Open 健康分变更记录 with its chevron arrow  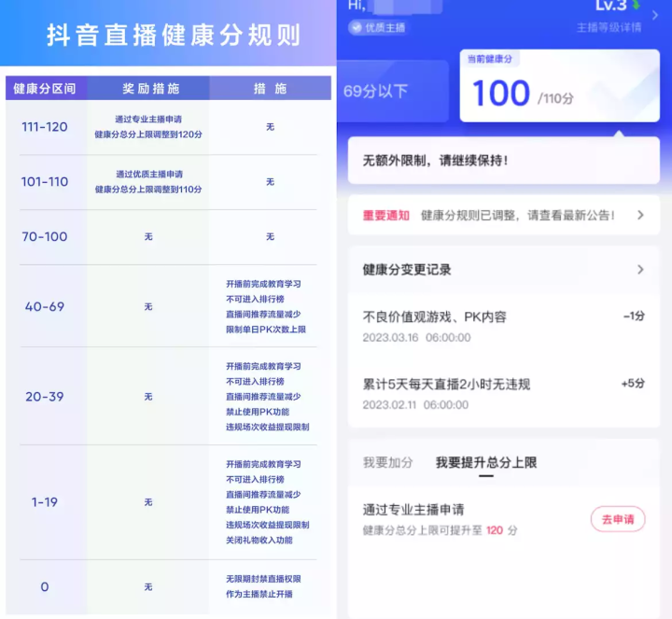point(640,270)
